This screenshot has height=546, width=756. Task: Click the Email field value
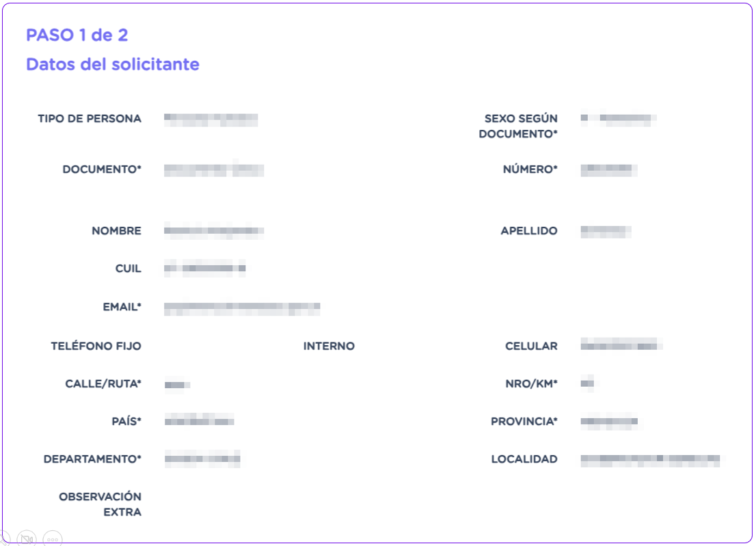(x=241, y=308)
